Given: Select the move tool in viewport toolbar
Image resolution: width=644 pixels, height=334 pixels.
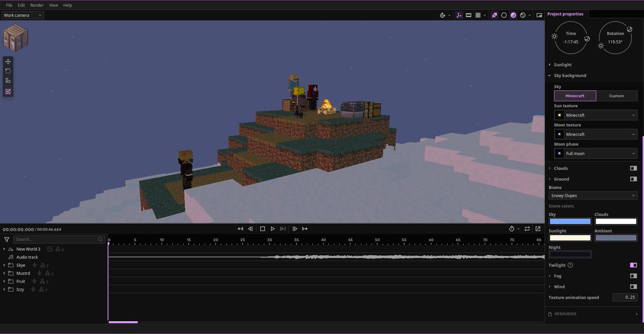Looking at the screenshot, I should pos(8,62).
